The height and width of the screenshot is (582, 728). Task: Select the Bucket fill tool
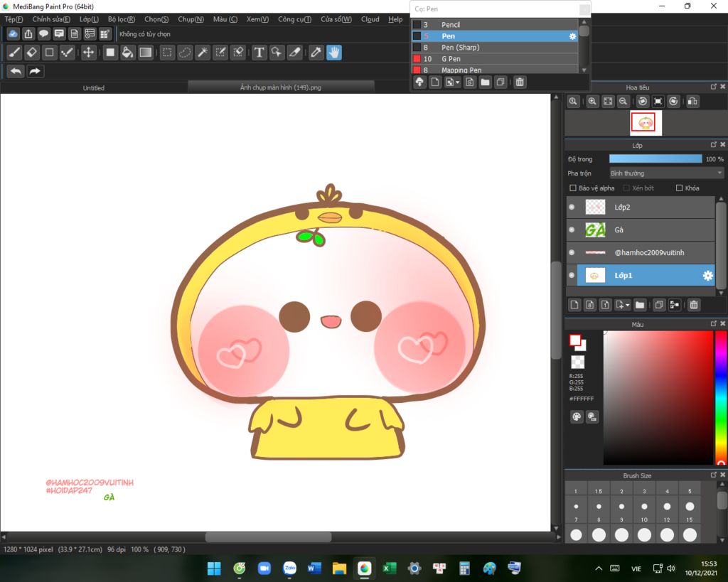[x=128, y=53]
